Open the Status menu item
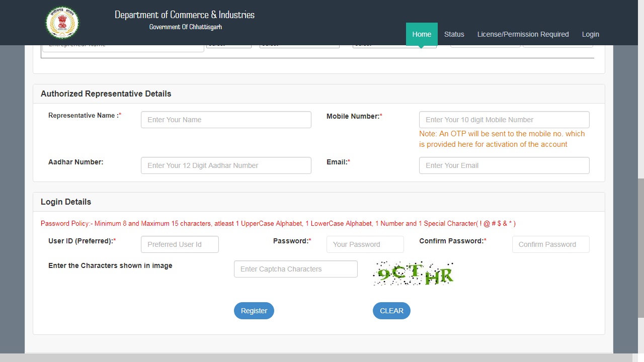The height and width of the screenshot is (362, 644). coord(454,34)
